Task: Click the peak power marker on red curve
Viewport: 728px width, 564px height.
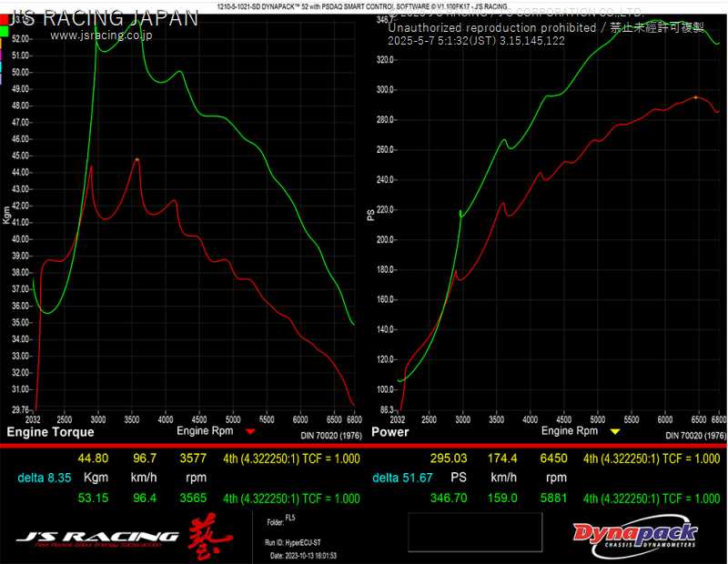Action: (696, 96)
